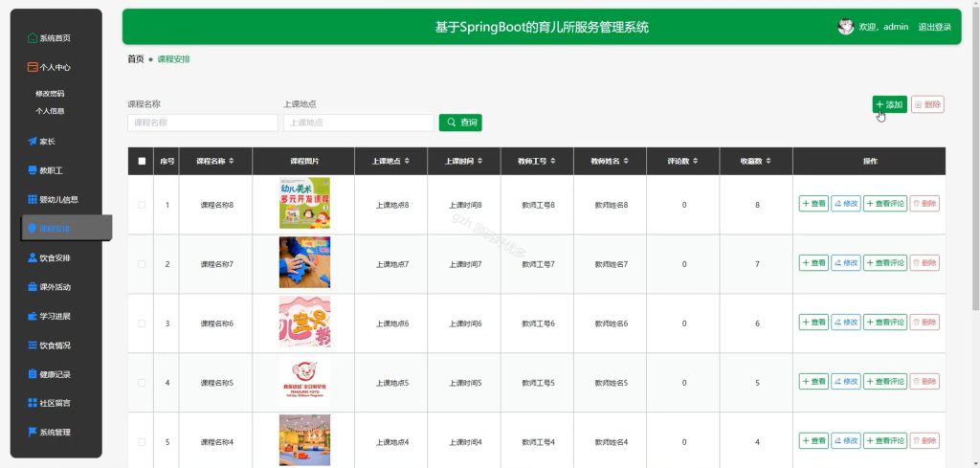Click the 上课地点 search input field
This screenshot has width=980, height=468.
click(358, 123)
